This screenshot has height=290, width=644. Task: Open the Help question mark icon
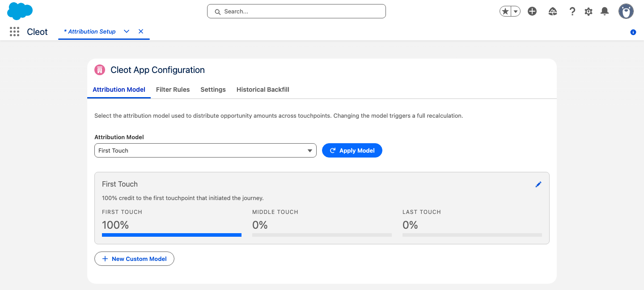coord(572,12)
